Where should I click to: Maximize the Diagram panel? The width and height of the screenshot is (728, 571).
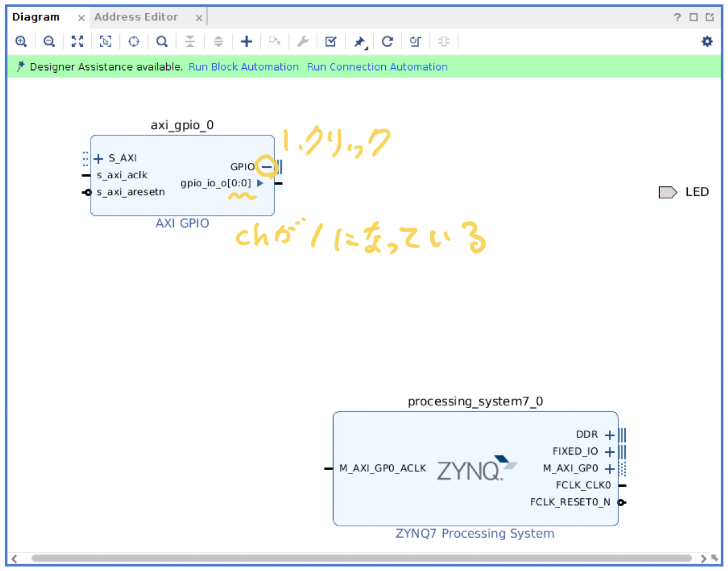click(x=694, y=17)
